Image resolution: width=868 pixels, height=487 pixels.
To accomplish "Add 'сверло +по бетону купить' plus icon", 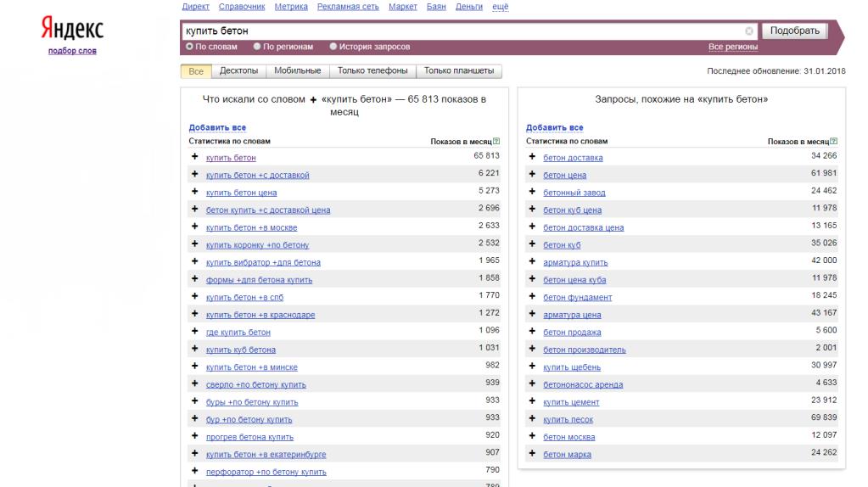I will [x=195, y=383].
